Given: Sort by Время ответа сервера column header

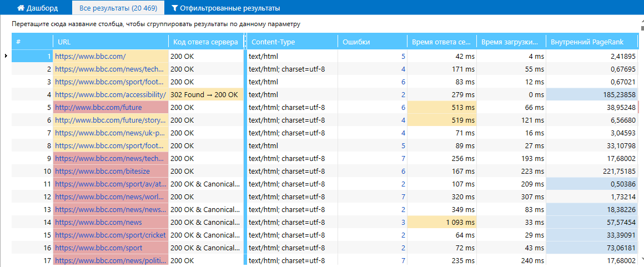Looking at the screenshot, I should click(442, 42).
